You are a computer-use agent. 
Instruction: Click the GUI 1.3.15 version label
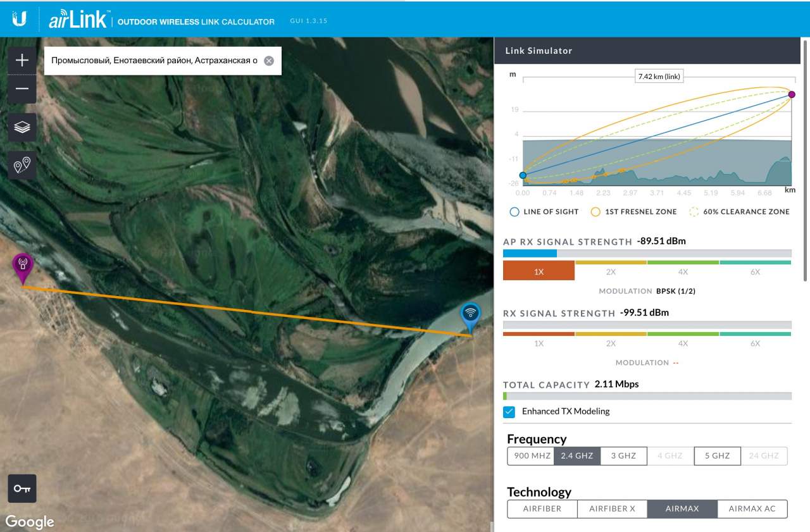(309, 21)
